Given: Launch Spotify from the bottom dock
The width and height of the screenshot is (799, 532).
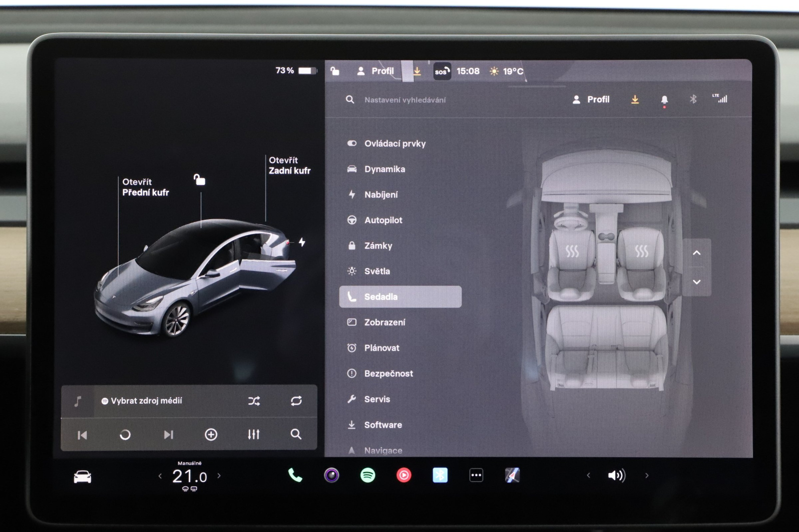Looking at the screenshot, I should pos(368,476).
